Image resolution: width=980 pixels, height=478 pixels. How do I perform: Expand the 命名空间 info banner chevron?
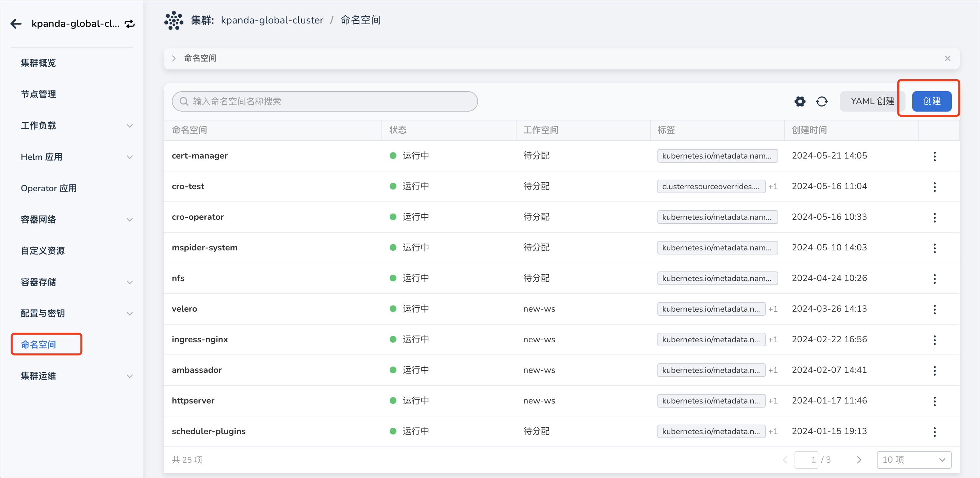[x=174, y=58]
